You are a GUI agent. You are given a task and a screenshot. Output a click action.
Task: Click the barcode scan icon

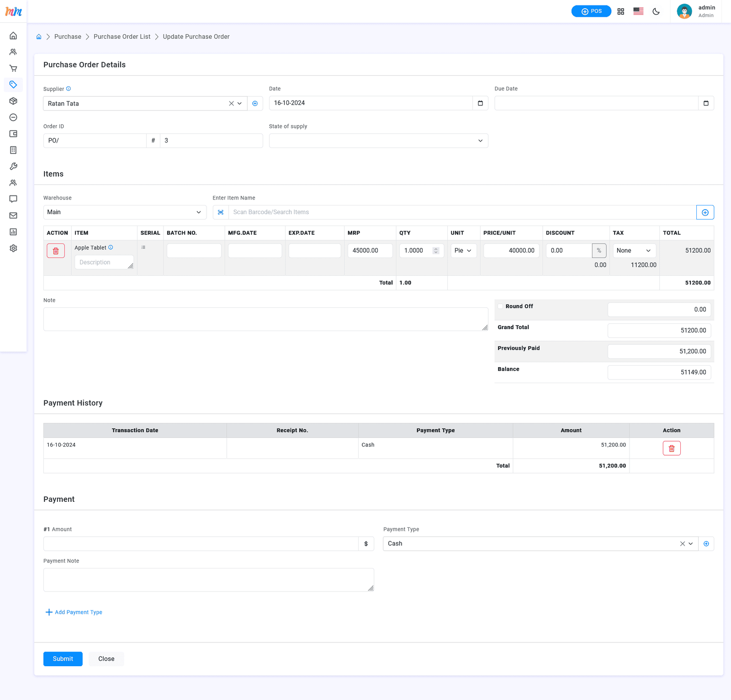click(x=221, y=212)
